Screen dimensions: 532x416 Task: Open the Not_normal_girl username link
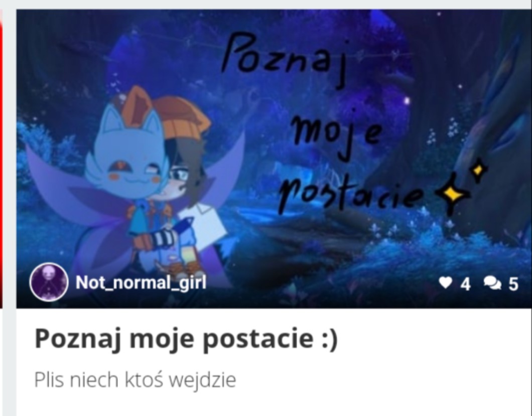tap(141, 282)
